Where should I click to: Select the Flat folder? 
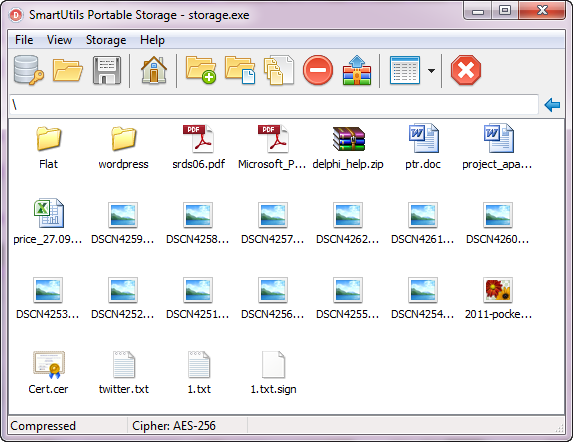point(48,147)
